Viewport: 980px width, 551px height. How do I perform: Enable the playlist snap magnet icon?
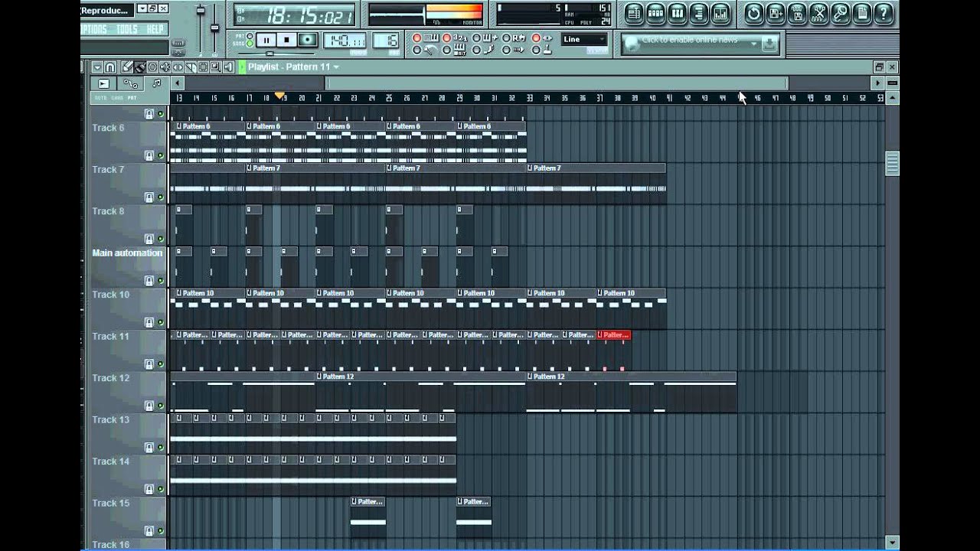click(110, 67)
